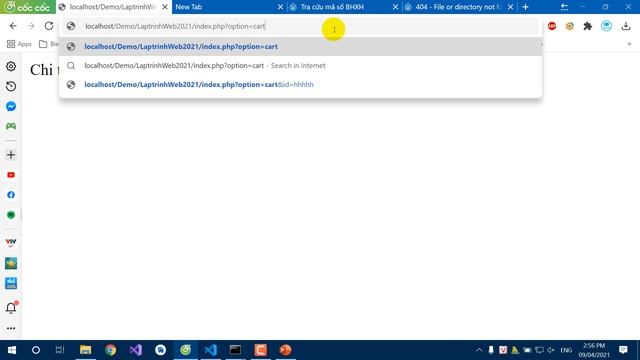Viewport: 640px width, 360px height.
Task: Open the Action Center notifications
Action: (x=623, y=350)
